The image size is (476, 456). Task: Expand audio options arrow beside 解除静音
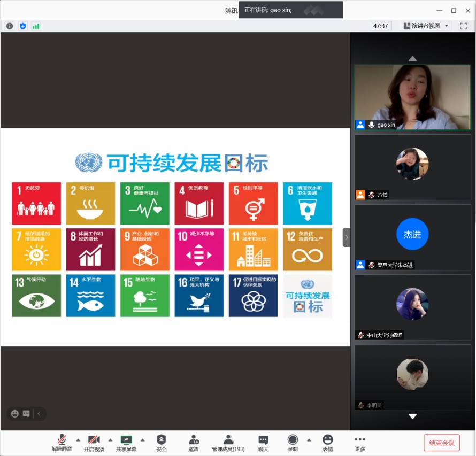78,439
